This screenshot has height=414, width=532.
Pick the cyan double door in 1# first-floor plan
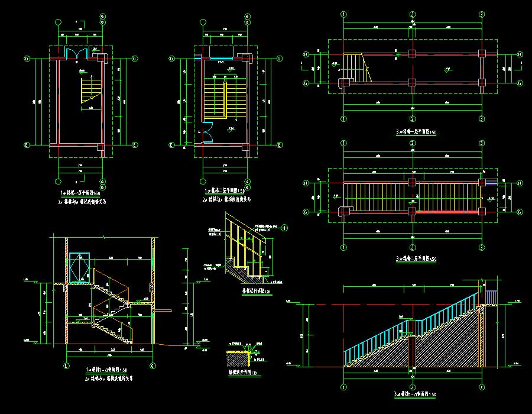(77, 54)
